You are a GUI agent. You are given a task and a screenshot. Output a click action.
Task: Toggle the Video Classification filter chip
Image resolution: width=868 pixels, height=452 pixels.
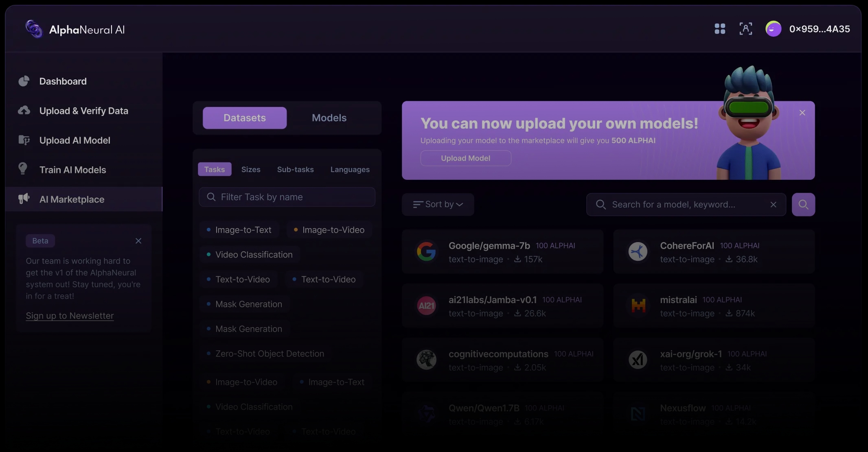tap(250, 254)
